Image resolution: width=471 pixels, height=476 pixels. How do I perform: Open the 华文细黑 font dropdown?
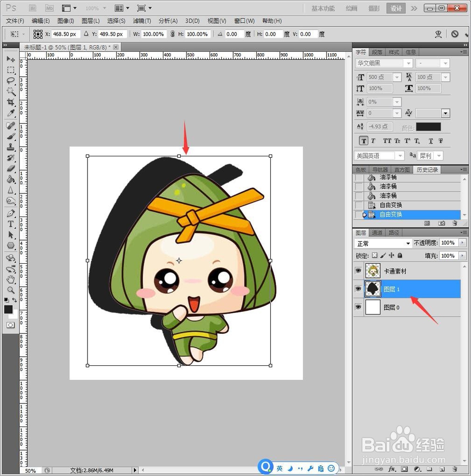pyautogui.click(x=408, y=64)
